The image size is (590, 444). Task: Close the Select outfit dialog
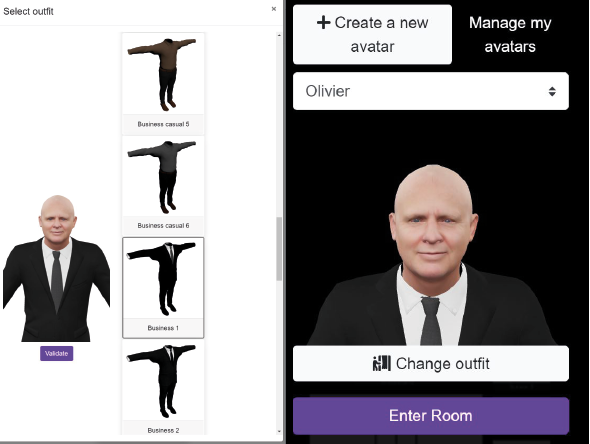pos(274,9)
